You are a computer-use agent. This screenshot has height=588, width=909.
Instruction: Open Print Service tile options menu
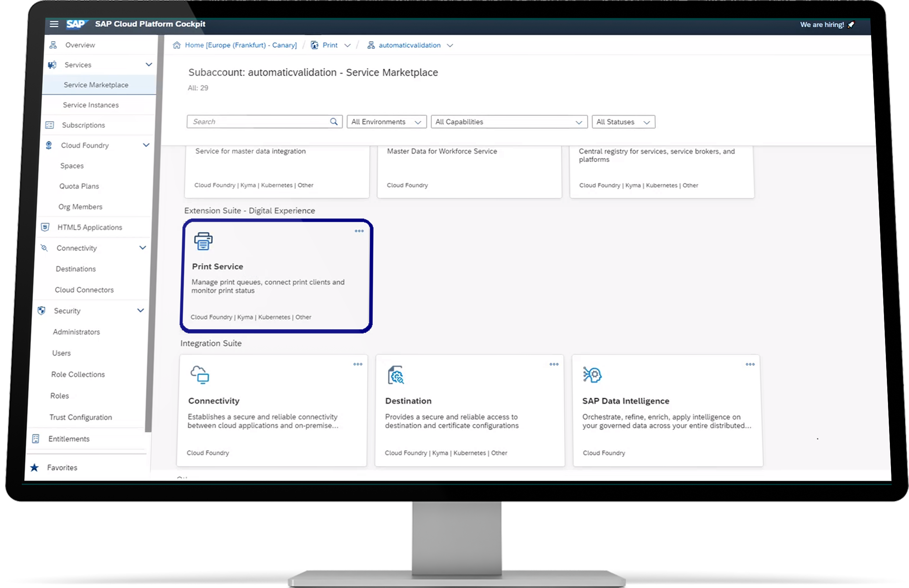[359, 231]
